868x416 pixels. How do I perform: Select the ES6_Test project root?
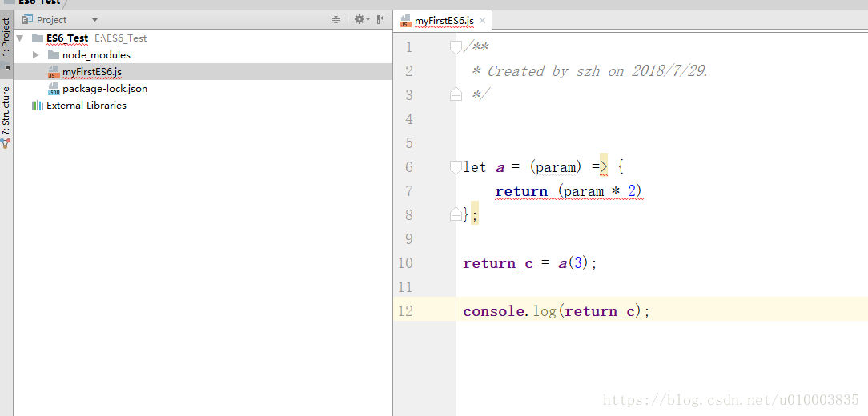coord(67,38)
